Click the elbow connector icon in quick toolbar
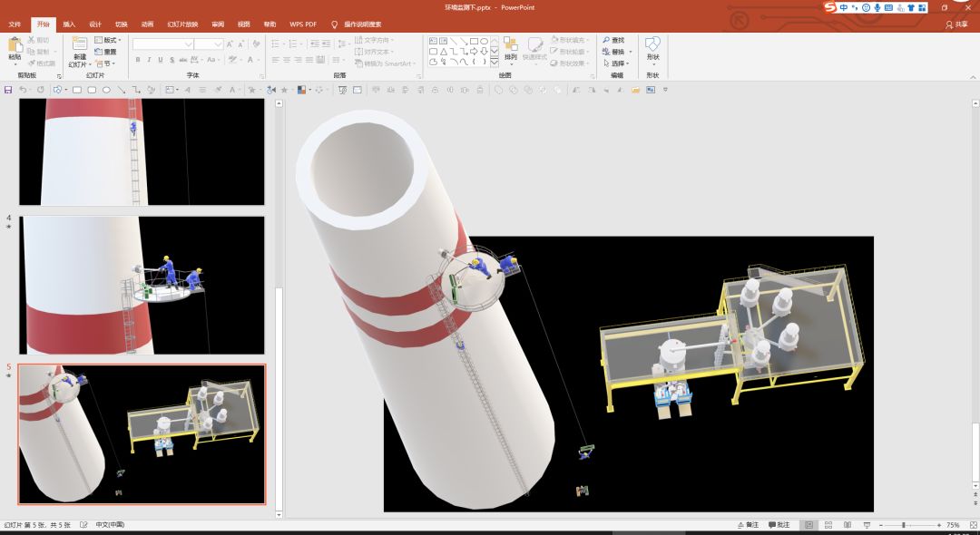This screenshot has width=980, height=535. [136, 90]
